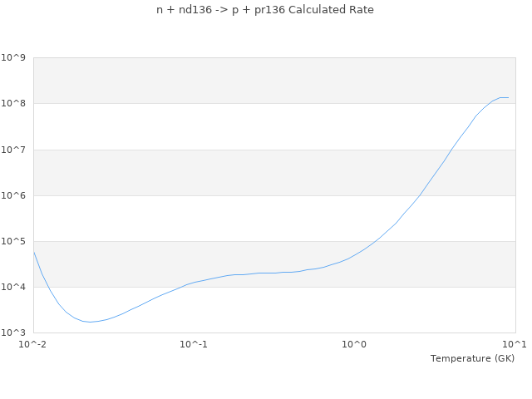Click the "Temperature (GK)" axis title
Image resolution: width=532 pixels, height=399 pixels.
tap(472, 358)
